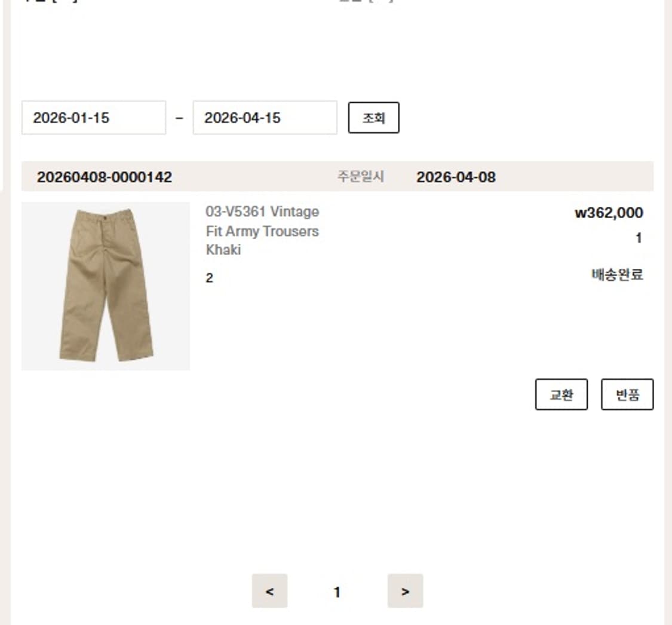
Task: Click the end date field 2026-04-15
Action: click(265, 118)
